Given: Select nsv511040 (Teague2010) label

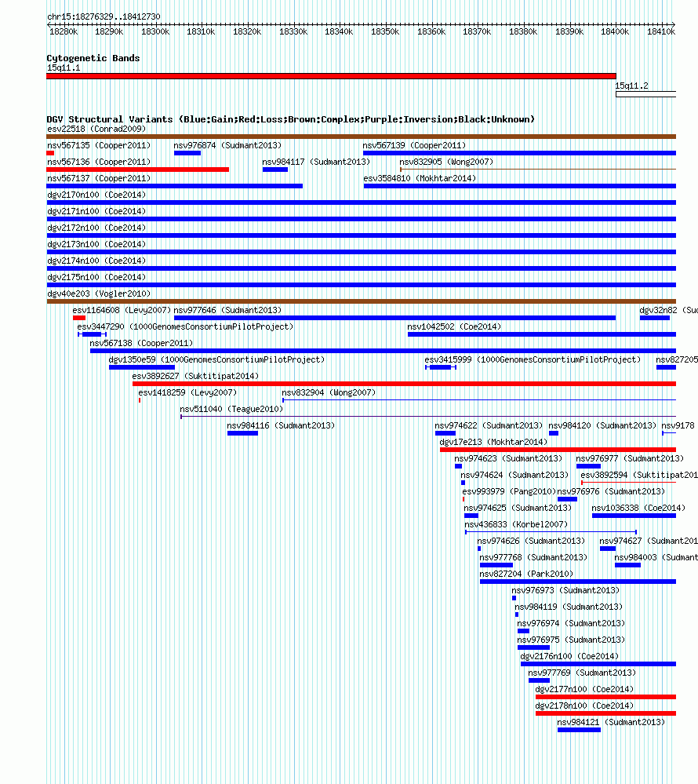Looking at the screenshot, I should 231,410.
